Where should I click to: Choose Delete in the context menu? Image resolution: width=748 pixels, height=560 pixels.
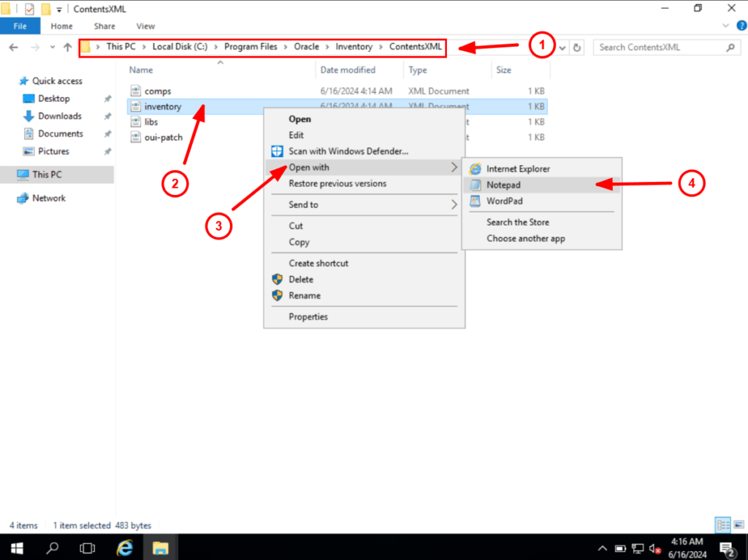tap(364, 280)
